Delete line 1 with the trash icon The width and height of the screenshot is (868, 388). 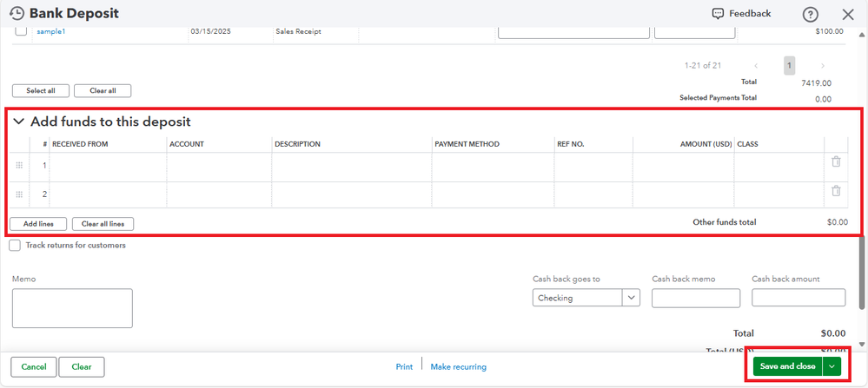836,162
